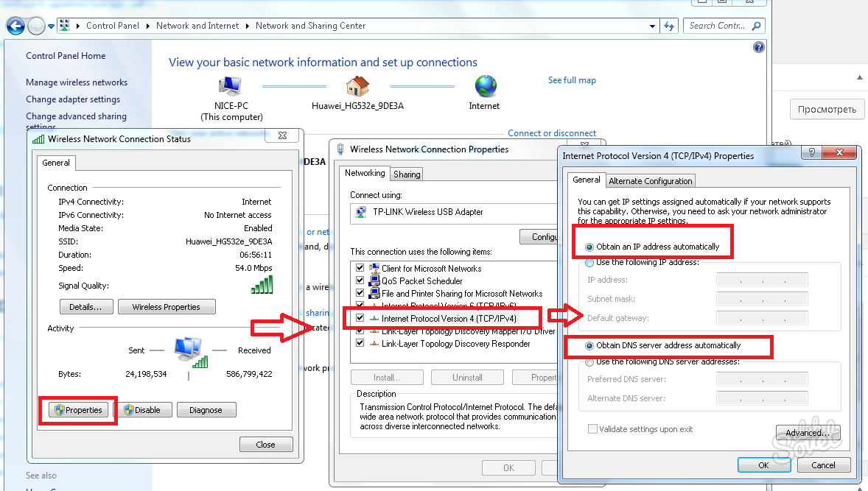
Task: Open the See full map link
Action: coord(572,80)
